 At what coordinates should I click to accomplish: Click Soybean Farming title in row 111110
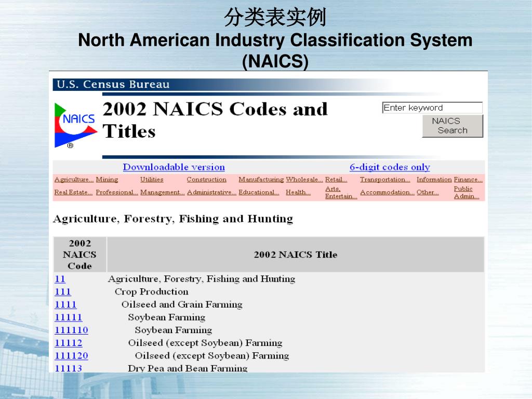(x=174, y=330)
